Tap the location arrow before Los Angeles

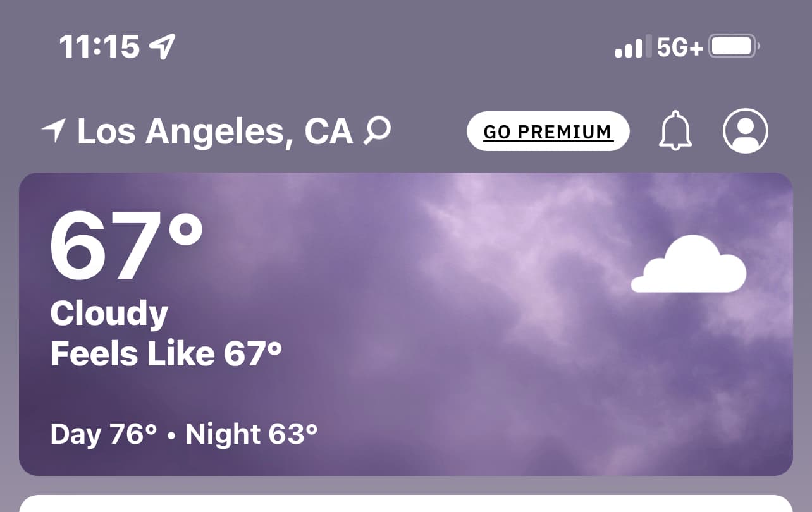coord(54,130)
